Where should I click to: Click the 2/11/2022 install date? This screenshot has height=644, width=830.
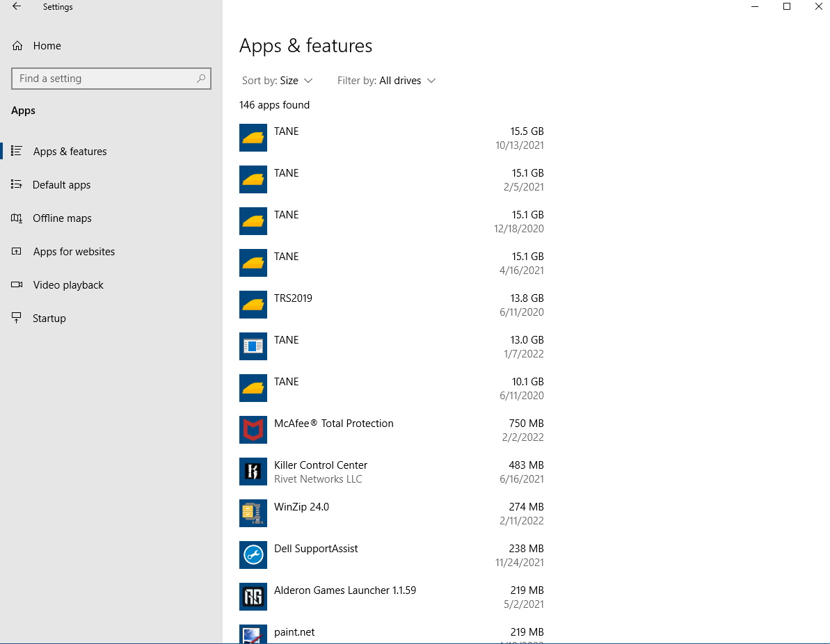(x=521, y=521)
